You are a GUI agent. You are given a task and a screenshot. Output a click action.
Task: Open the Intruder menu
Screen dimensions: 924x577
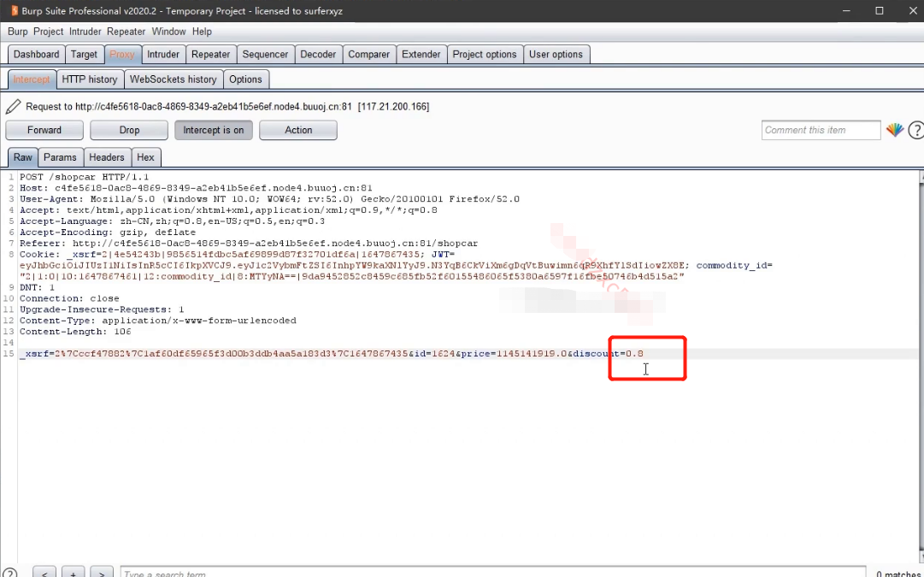click(x=85, y=32)
